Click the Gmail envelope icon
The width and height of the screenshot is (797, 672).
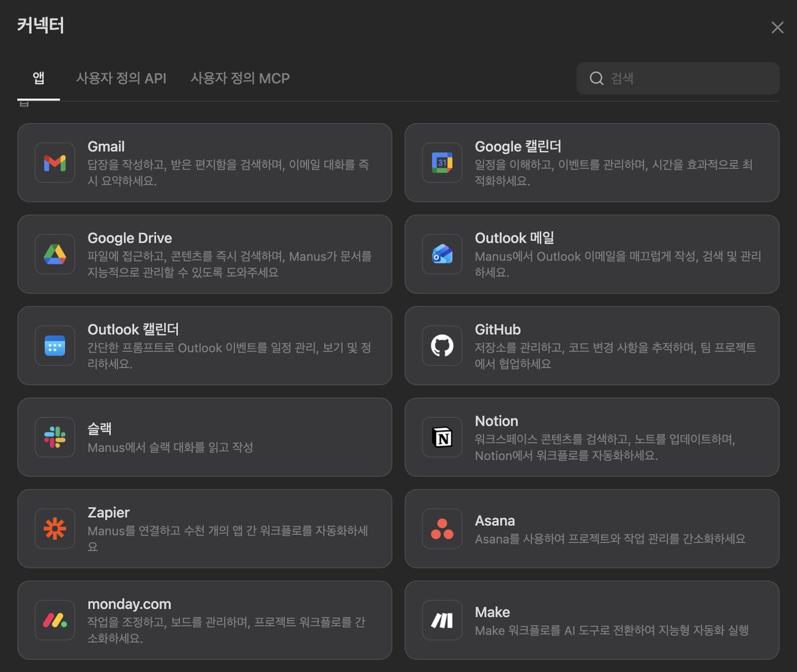(54, 163)
